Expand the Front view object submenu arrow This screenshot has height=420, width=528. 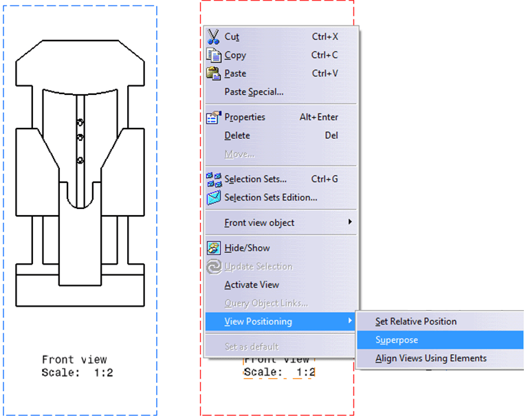(x=351, y=223)
